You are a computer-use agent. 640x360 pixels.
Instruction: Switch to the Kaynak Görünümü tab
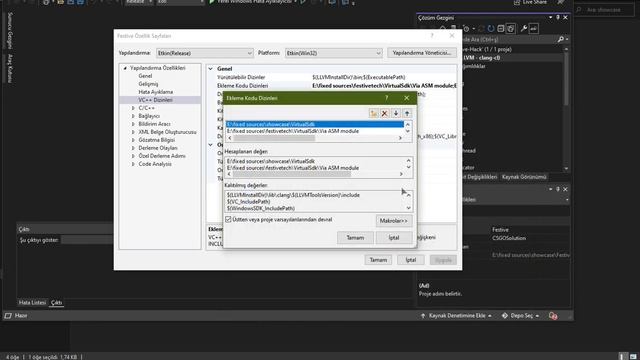pos(524,177)
